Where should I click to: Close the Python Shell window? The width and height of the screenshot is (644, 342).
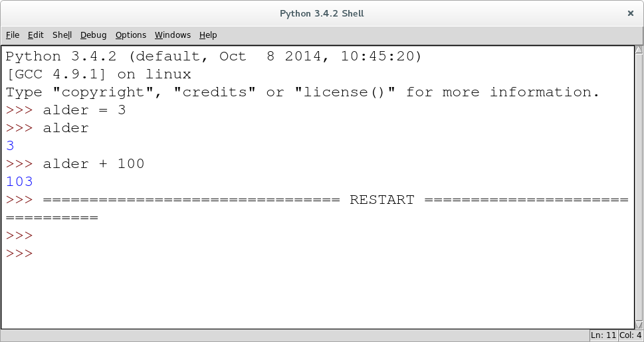[x=631, y=13]
